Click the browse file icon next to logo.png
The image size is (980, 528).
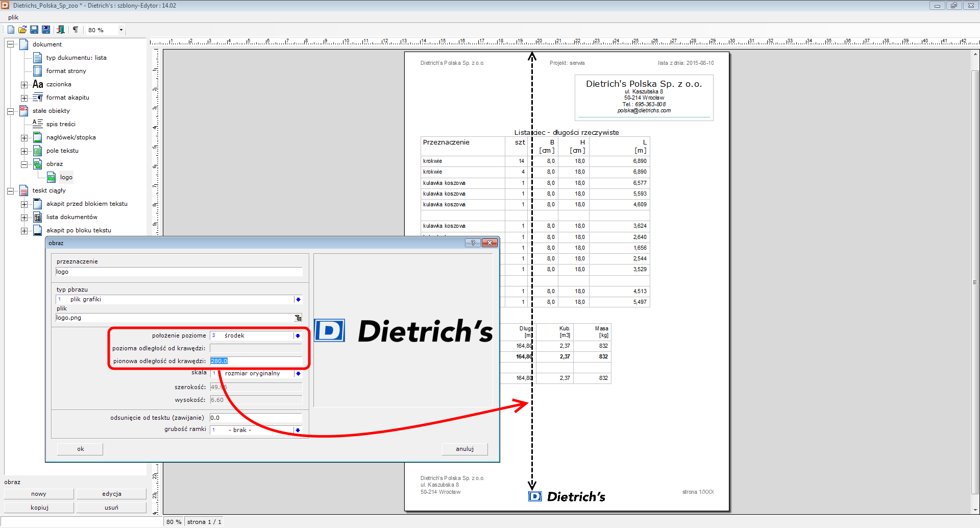(x=298, y=318)
